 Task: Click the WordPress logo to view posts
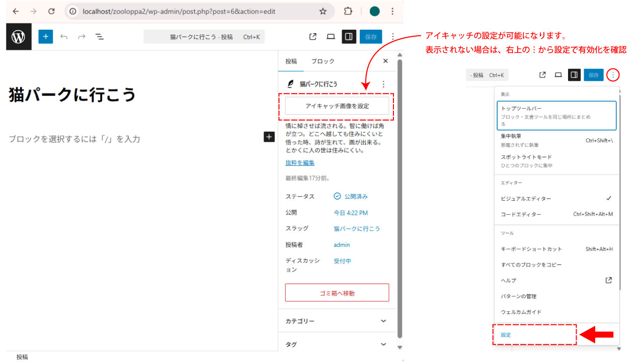(x=19, y=37)
